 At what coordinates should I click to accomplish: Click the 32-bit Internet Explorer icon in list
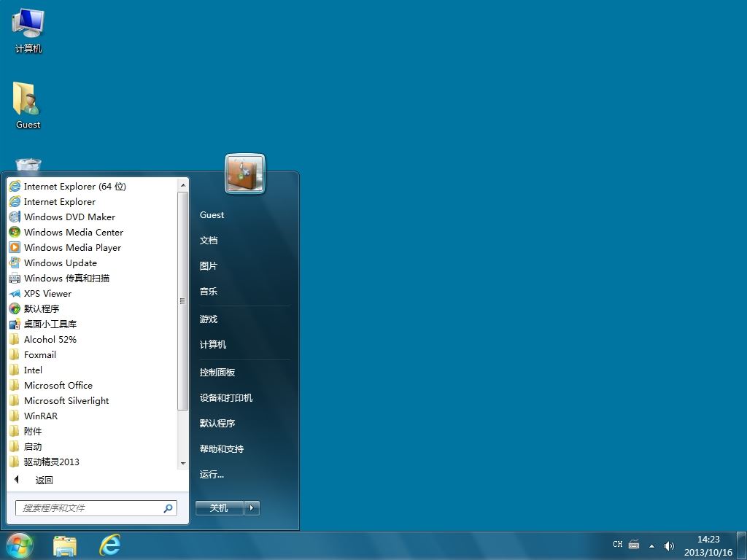tap(15, 201)
